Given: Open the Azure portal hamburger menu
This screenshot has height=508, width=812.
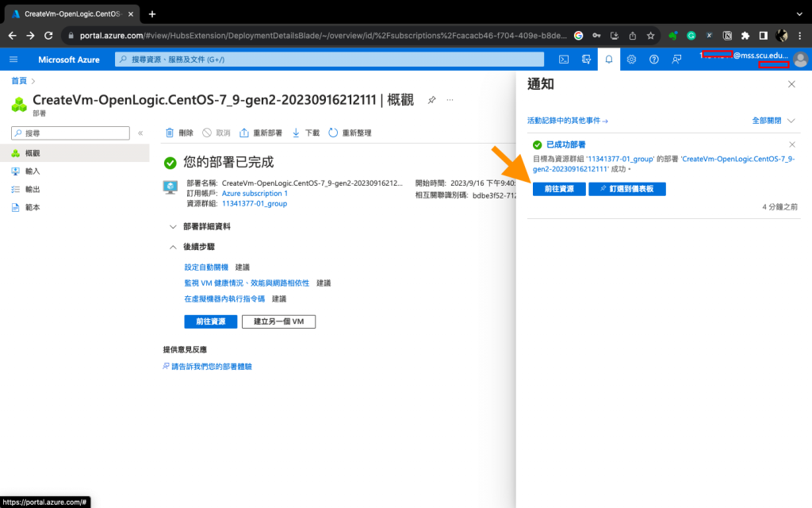Looking at the screenshot, I should click(x=13, y=60).
